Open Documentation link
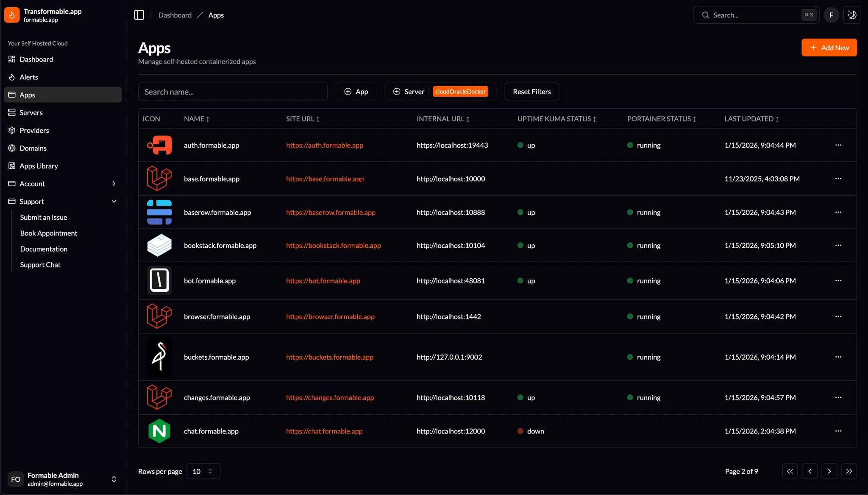 click(44, 249)
